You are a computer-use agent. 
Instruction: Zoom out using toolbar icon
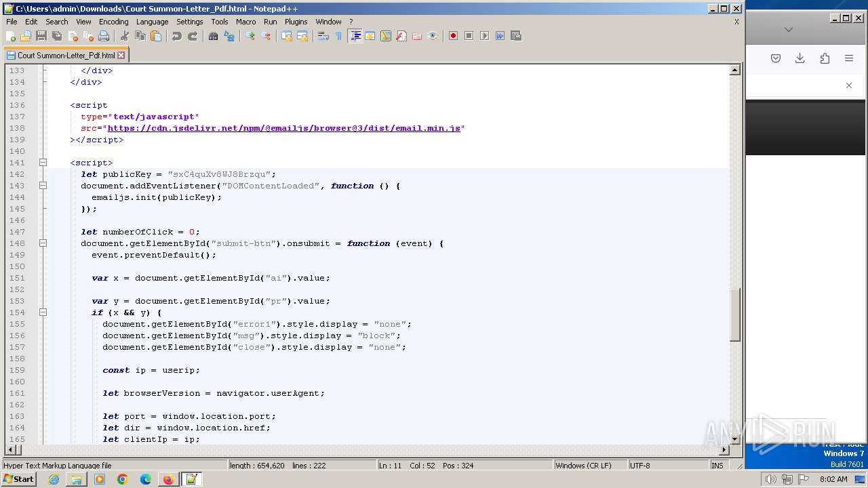[x=265, y=36]
